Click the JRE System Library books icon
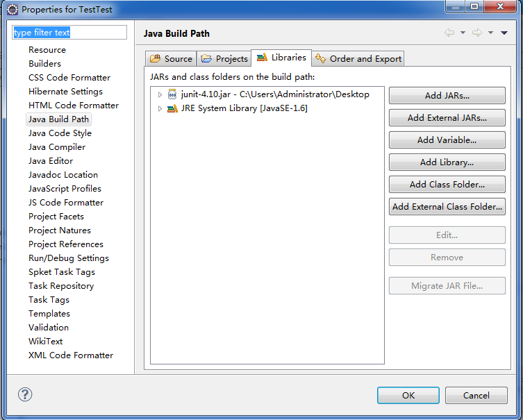Image resolution: width=523 pixels, height=420 pixels. [x=172, y=108]
